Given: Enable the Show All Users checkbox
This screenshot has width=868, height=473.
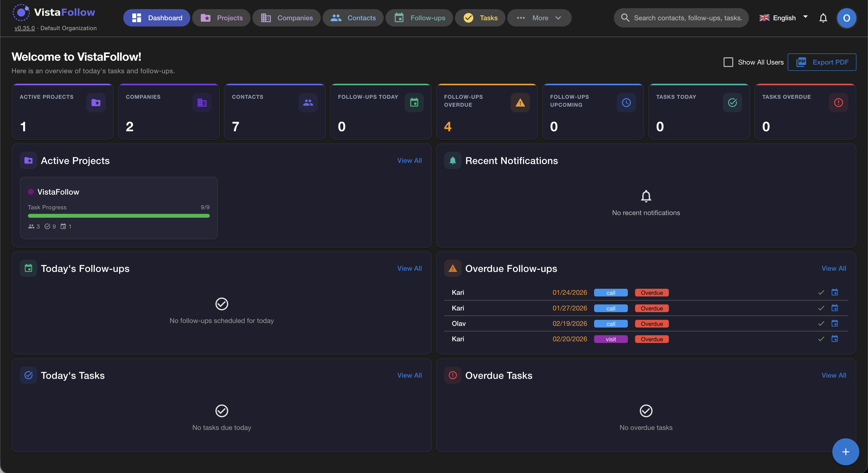Looking at the screenshot, I should tap(728, 62).
